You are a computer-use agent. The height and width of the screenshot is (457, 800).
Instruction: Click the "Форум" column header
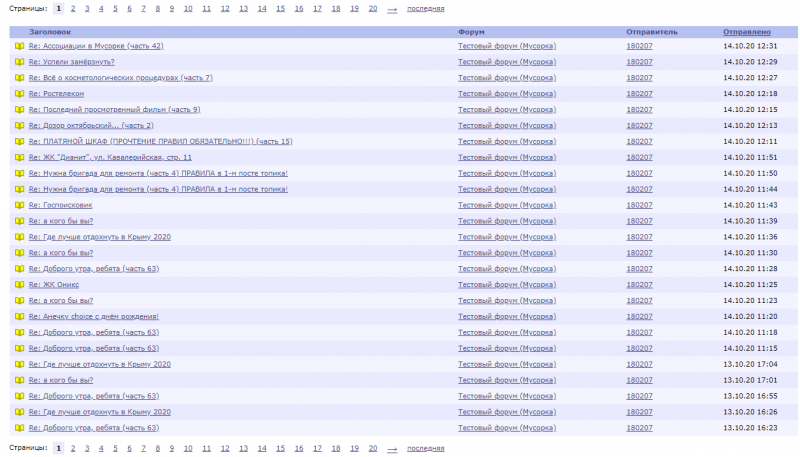[472, 32]
